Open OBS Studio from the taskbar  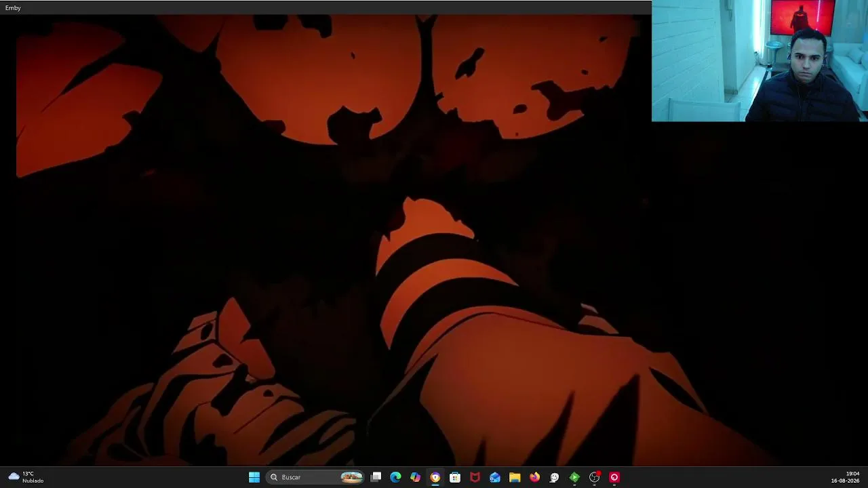tap(595, 477)
